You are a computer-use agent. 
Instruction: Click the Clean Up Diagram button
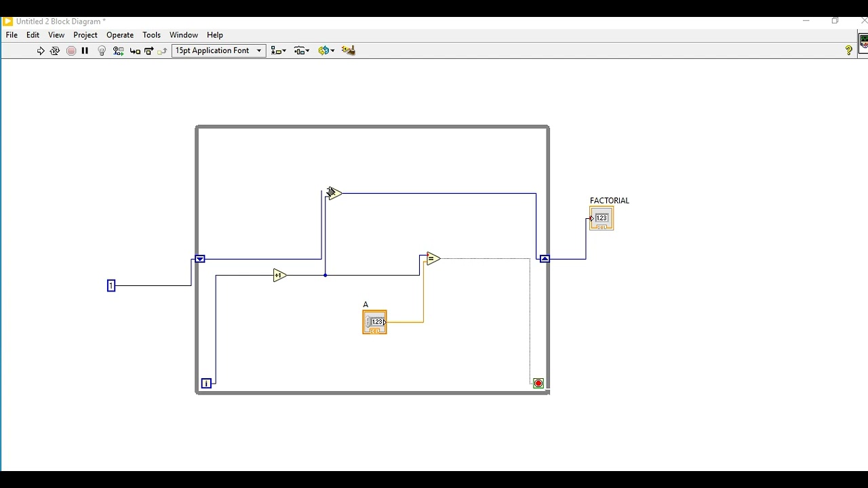(x=349, y=51)
